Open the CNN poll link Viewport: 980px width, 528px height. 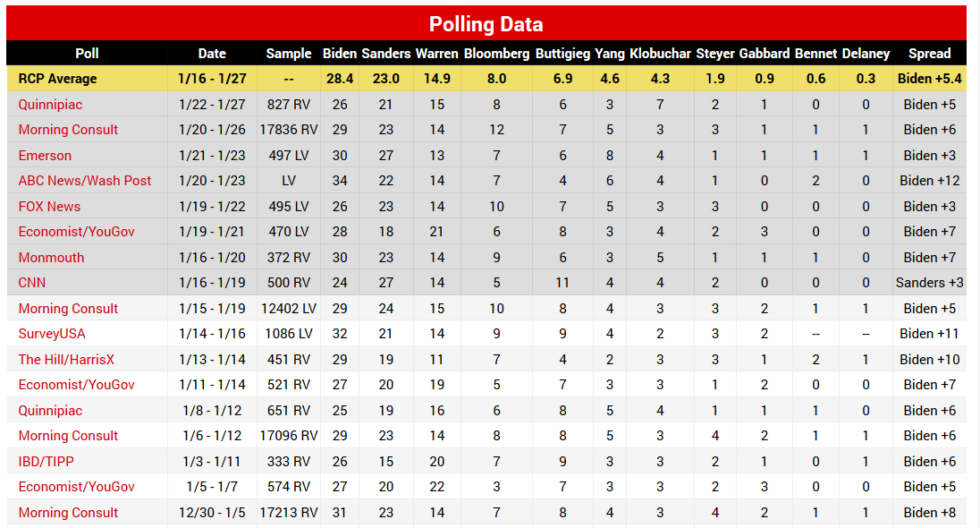[32, 283]
